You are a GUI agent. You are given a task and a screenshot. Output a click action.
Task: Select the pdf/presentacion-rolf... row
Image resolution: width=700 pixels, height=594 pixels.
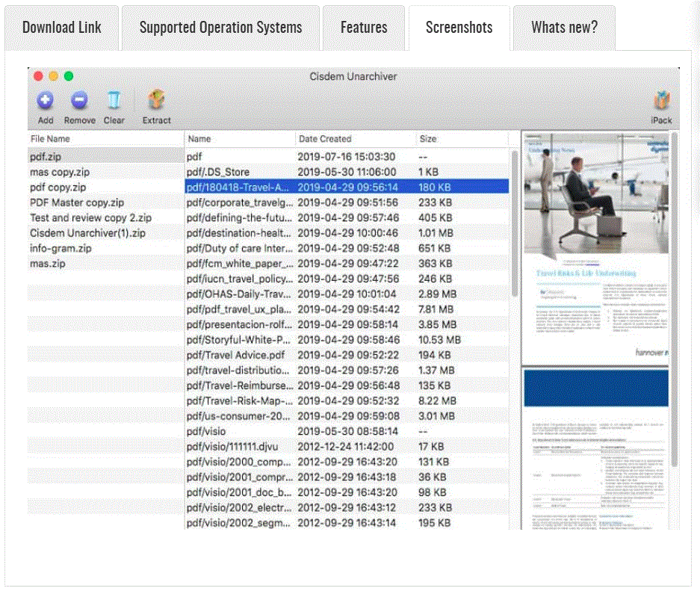pyautogui.click(x=347, y=324)
